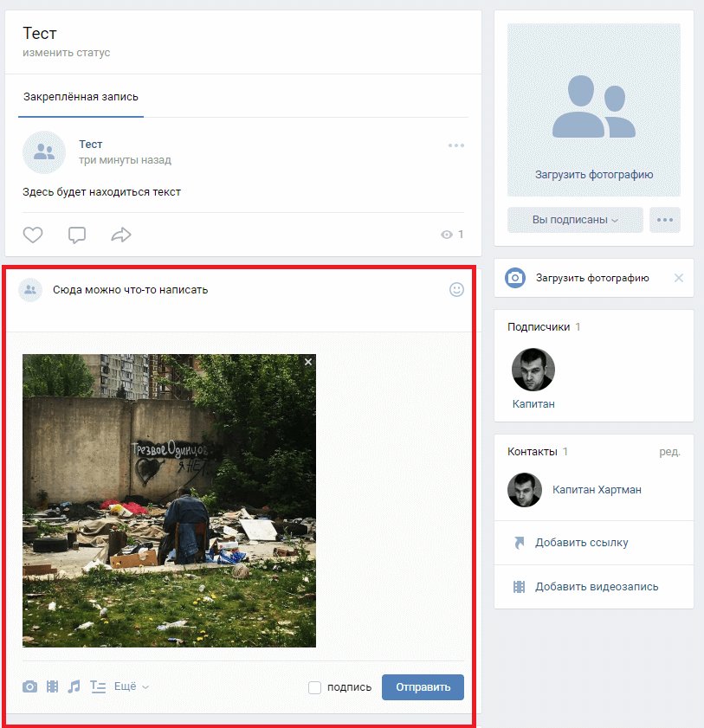This screenshot has height=728, width=704.
Task: Send the post with Отправить
Action: (x=423, y=686)
